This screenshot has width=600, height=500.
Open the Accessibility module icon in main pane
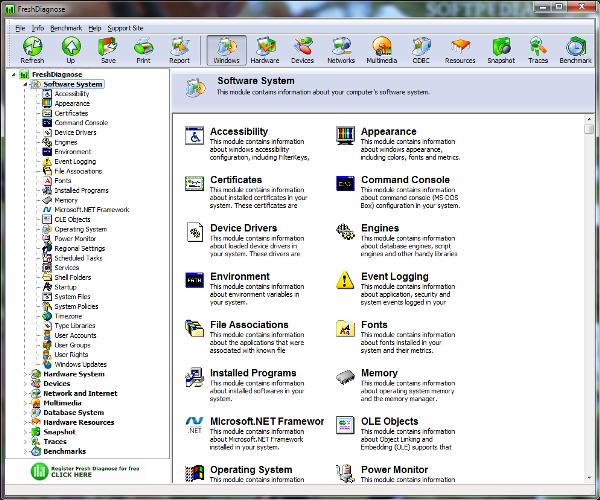pos(194,135)
